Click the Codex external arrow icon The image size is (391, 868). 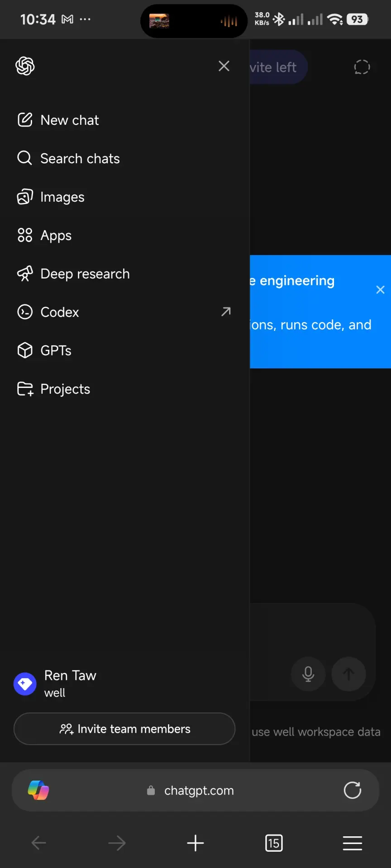click(x=226, y=312)
